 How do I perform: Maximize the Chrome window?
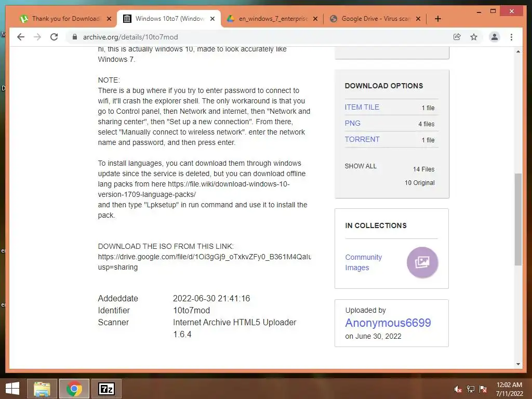pyautogui.click(x=493, y=11)
